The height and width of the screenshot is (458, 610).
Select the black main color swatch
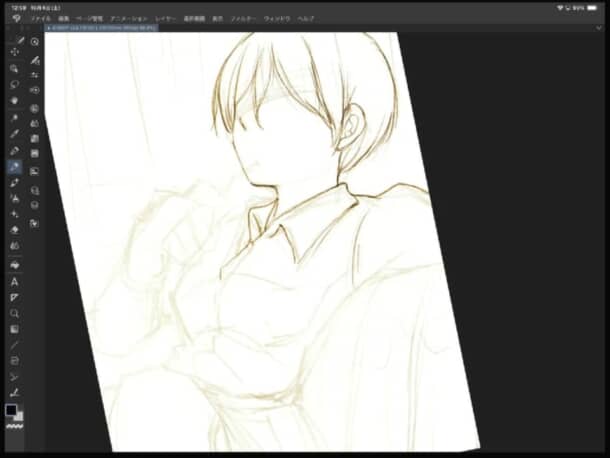(12, 410)
